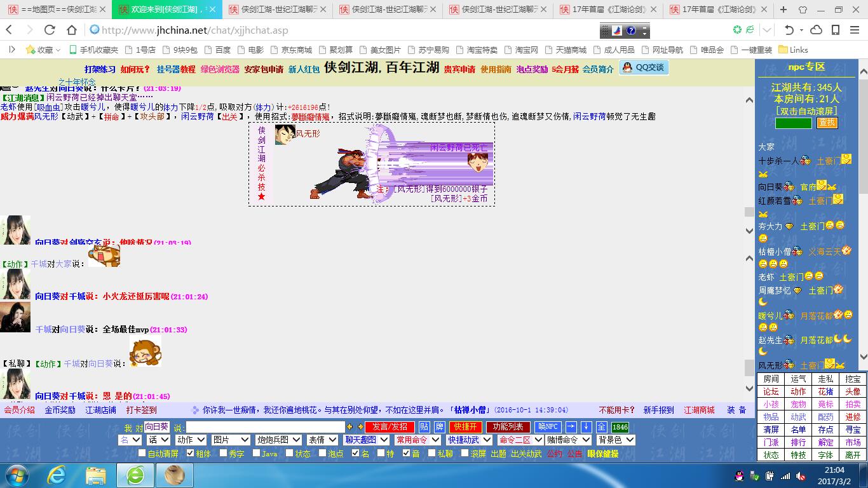Open the QQ交谈 chat icon button
This screenshot has width=868, height=488.
point(644,67)
